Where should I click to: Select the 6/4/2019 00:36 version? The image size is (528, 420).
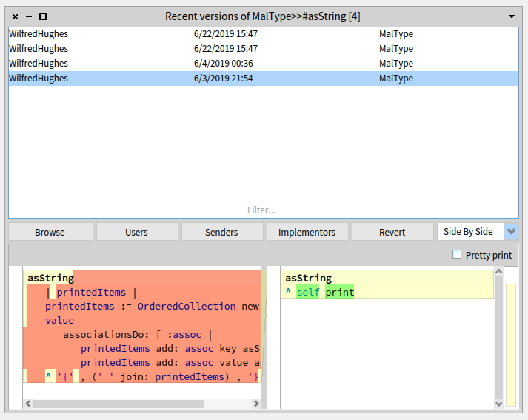pos(222,64)
